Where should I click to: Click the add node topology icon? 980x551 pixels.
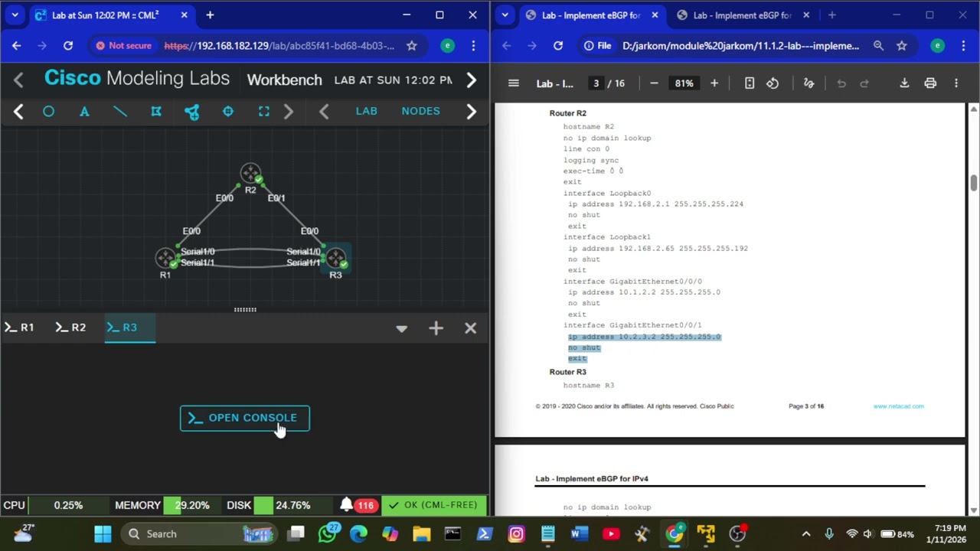click(191, 112)
